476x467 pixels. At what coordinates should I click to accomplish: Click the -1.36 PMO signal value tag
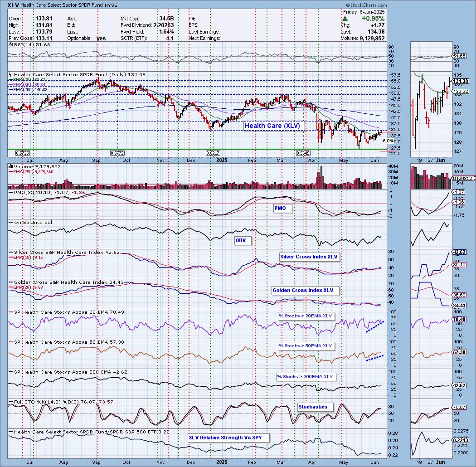click(x=459, y=202)
